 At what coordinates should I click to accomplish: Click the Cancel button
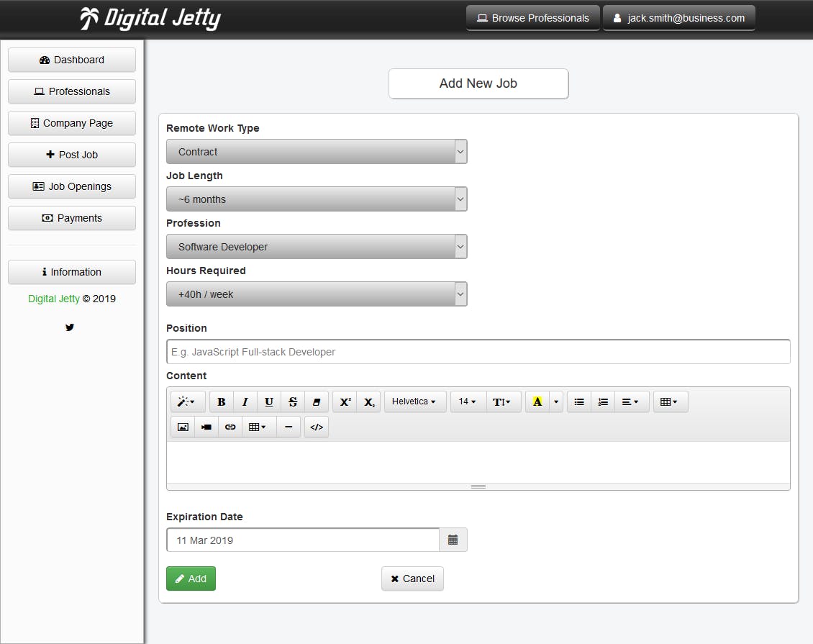click(x=413, y=579)
